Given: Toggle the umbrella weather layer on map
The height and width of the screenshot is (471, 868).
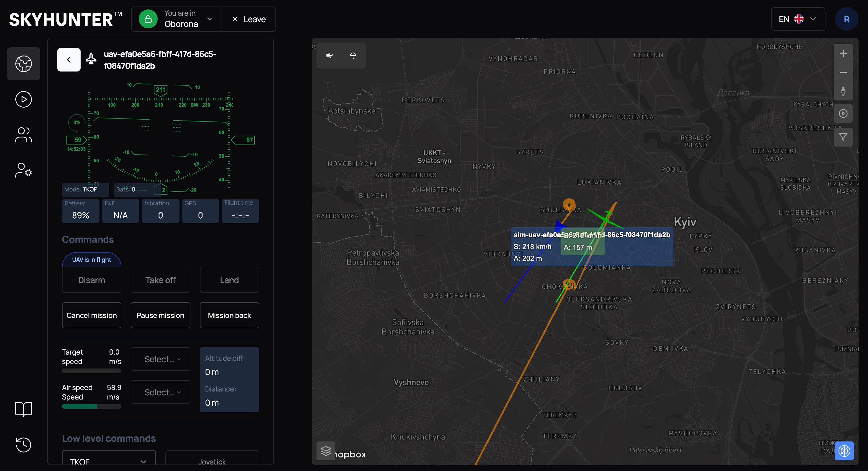Looking at the screenshot, I should [x=353, y=56].
